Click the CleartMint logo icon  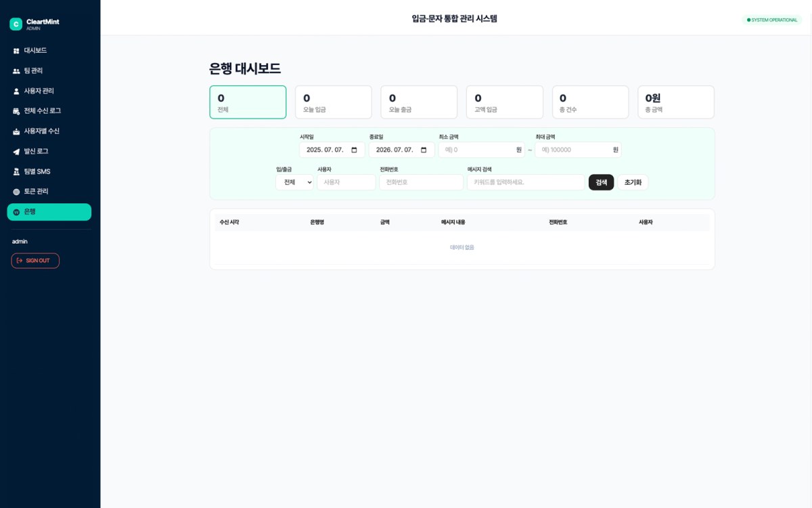pyautogui.click(x=16, y=24)
